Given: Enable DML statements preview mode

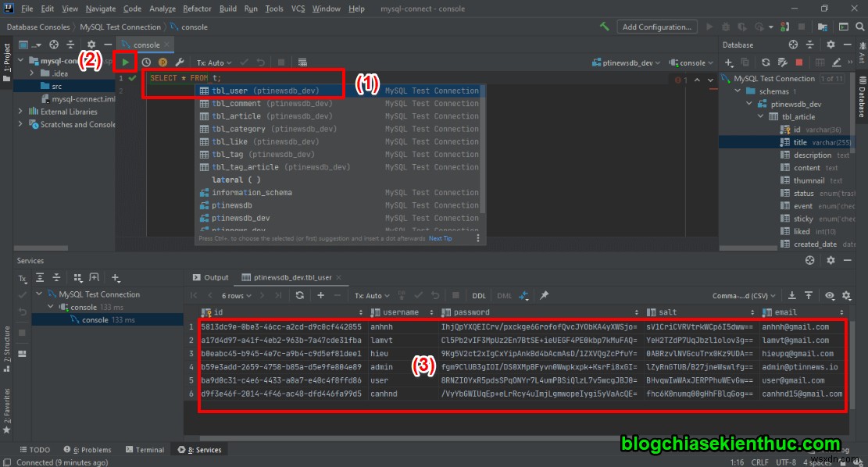Looking at the screenshot, I should [504, 295].
